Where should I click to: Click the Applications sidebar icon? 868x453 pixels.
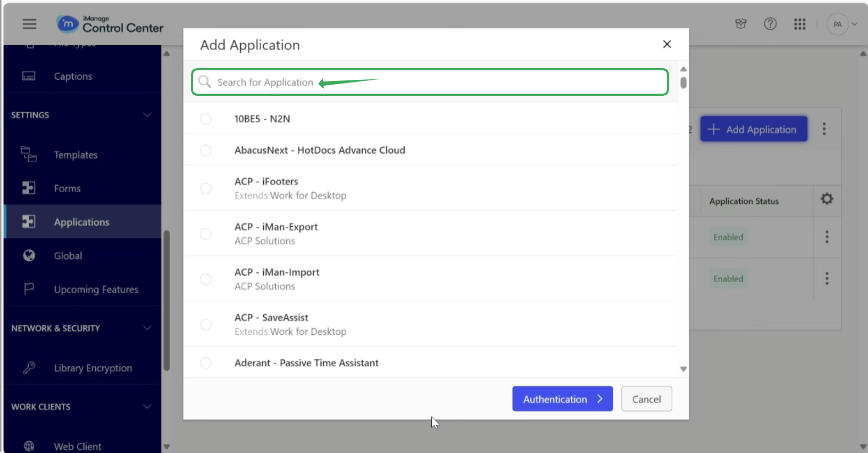(29, 221)
